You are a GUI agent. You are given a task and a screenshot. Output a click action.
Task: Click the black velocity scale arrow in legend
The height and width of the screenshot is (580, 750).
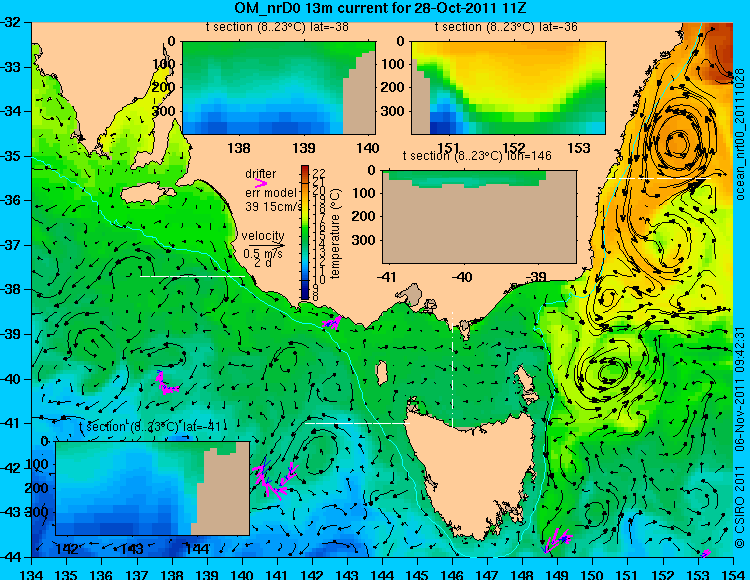pyautogui.click(x=266, y=246)
